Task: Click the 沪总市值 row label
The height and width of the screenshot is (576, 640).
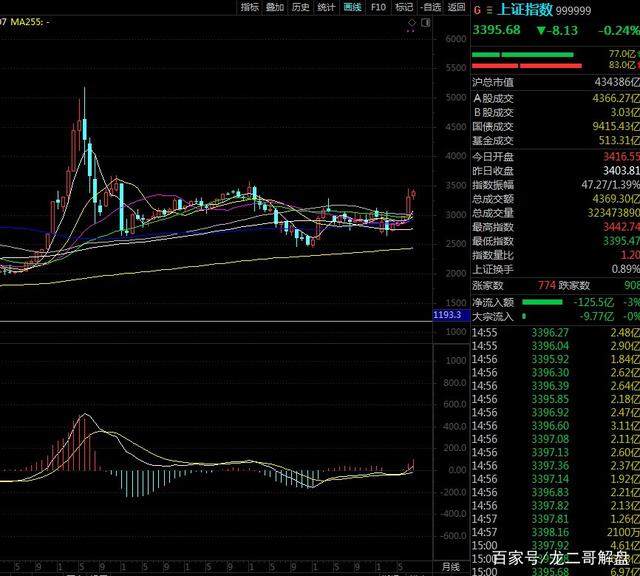Action: point(493,82)
